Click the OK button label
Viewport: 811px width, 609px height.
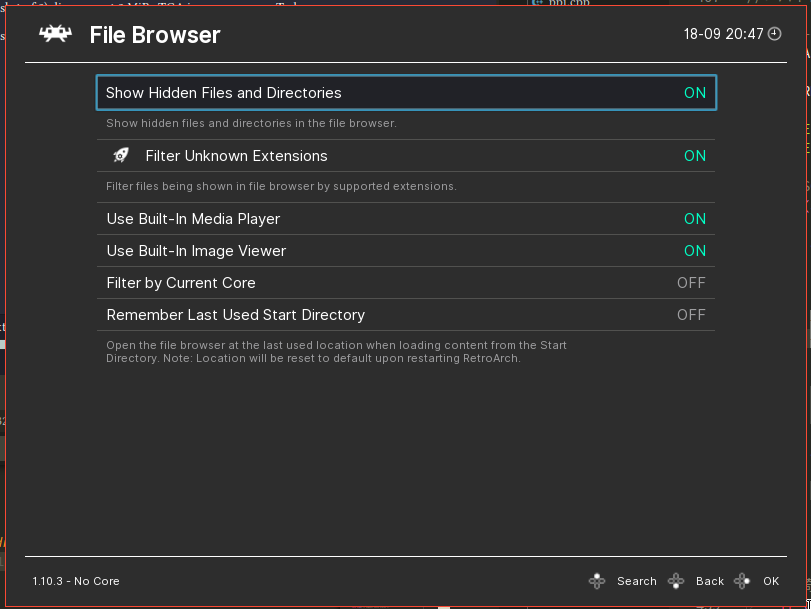click(771, 581)
